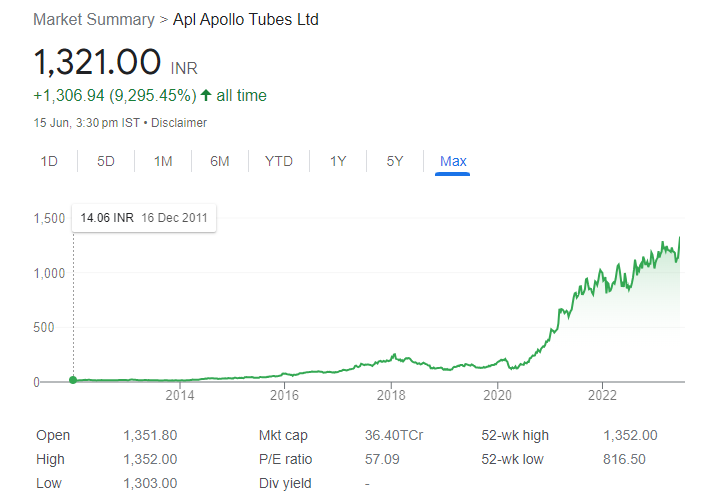Click the 1,321.00 current price

(x=97, y=62)
